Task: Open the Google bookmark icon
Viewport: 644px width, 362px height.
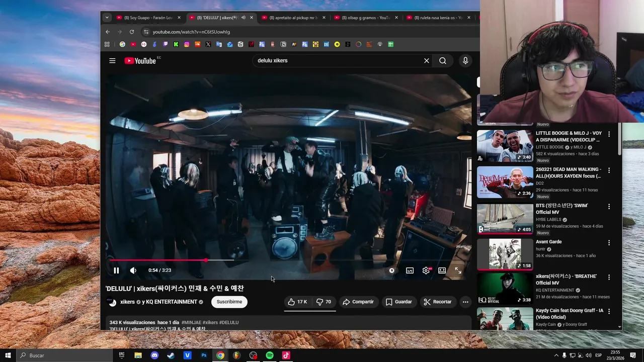Action: point(122,44)
